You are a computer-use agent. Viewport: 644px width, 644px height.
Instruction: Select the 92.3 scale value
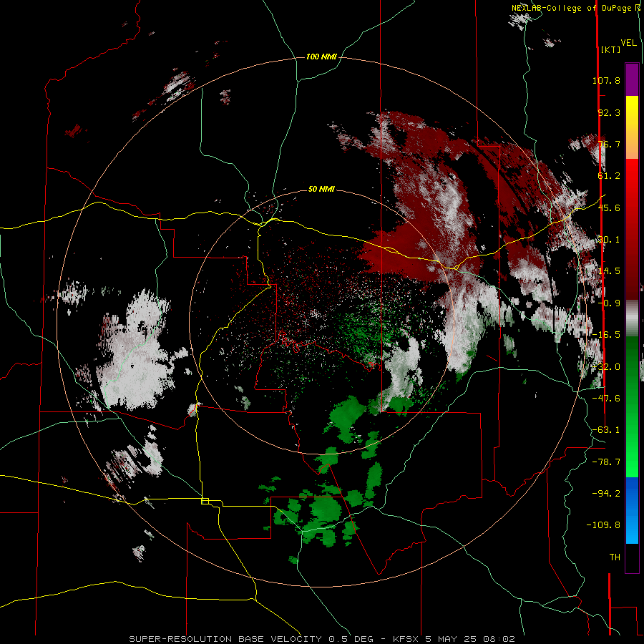609,112
